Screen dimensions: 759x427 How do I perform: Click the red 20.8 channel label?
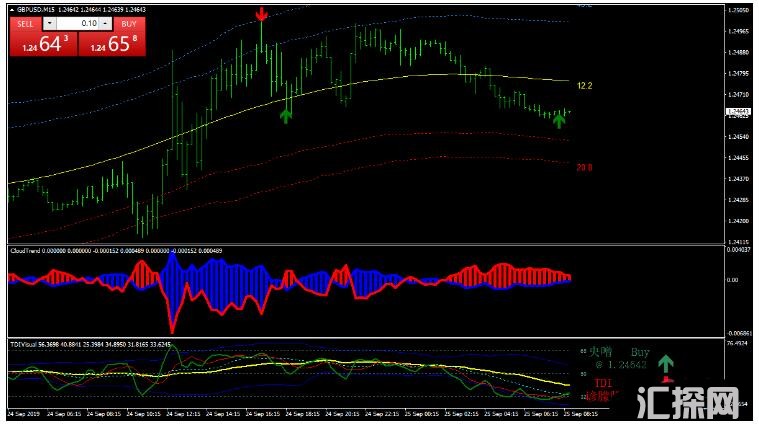(584, 168)
